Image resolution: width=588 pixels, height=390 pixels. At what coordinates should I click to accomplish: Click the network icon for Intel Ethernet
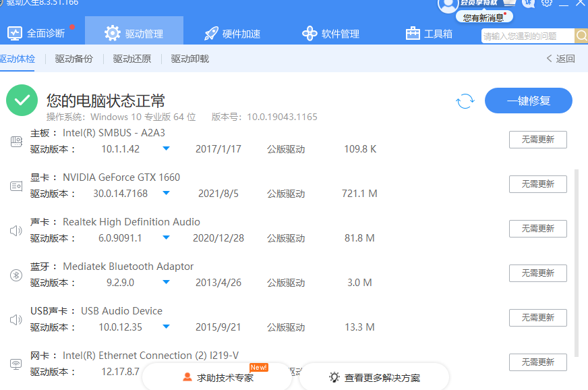click(16, 364)
